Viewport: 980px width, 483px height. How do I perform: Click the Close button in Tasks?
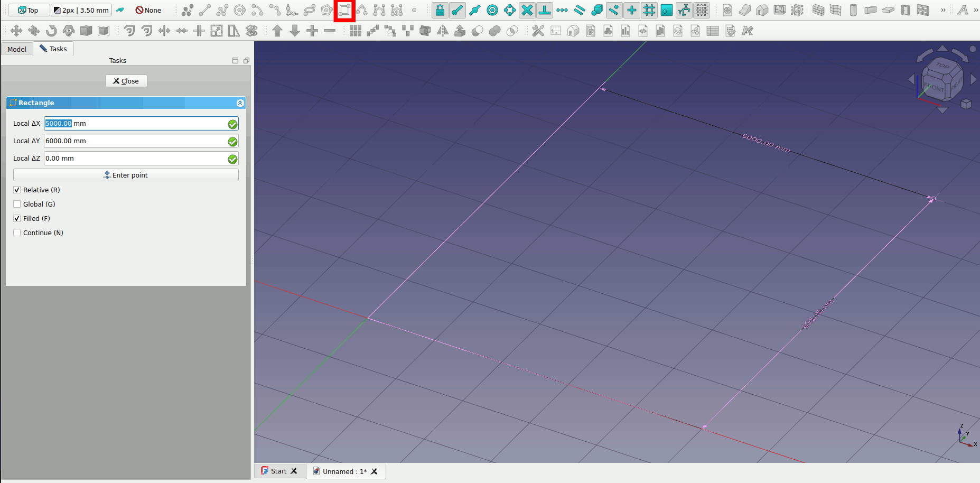tap(126, 81)
